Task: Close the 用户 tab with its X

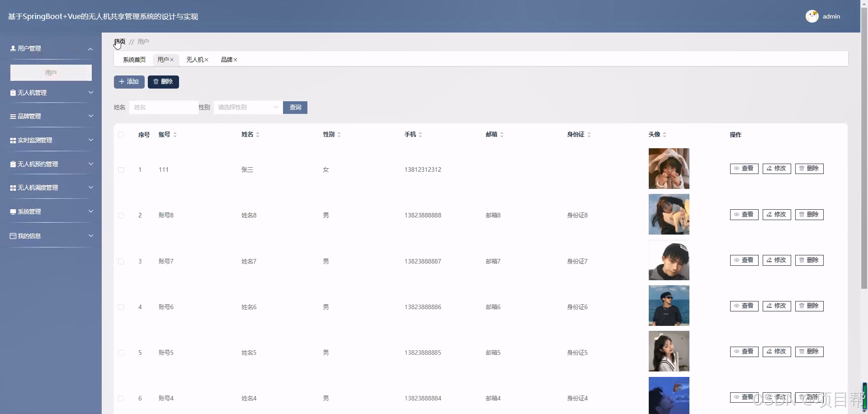Action: 172,60
